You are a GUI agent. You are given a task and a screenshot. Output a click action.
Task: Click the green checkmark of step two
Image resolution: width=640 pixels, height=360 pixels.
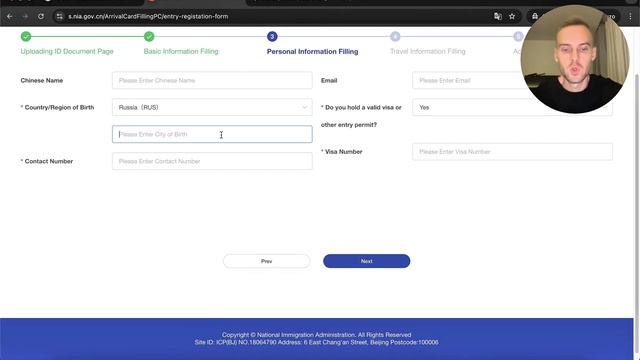149,37
